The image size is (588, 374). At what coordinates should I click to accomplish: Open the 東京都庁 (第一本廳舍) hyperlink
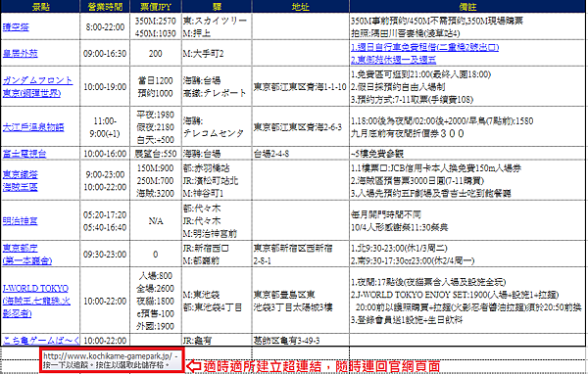pos(27,255)
